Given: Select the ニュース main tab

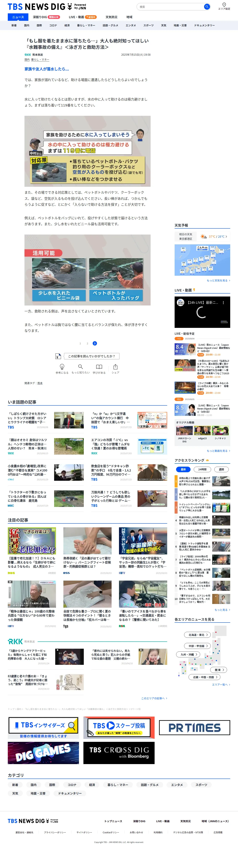Looking at the screenshot, I should (x=18, y=17).
